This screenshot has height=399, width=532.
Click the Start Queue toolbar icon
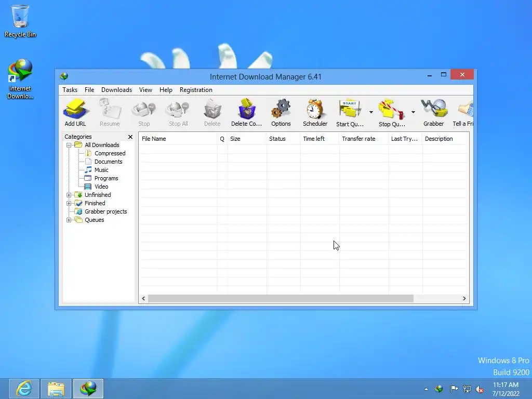tap(350, 113)
